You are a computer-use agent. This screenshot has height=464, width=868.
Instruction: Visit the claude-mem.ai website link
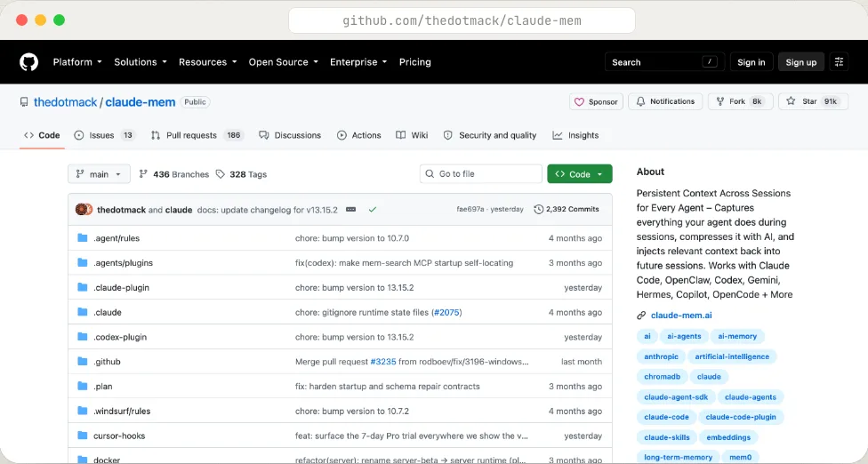coord(681,316)
